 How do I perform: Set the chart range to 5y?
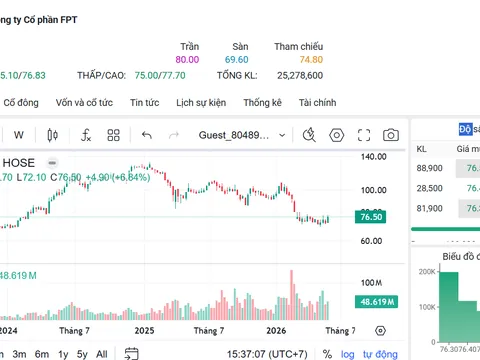(x=82, y=354)
